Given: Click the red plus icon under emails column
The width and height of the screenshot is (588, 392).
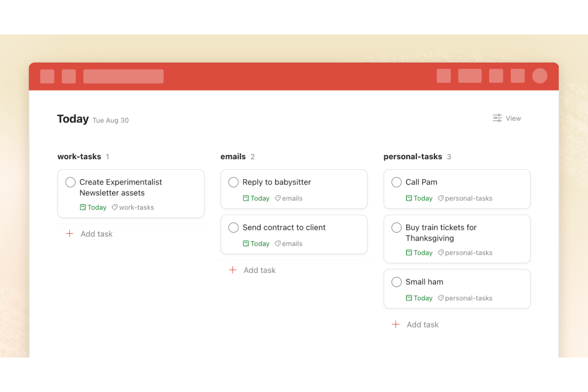Looking at the screenshot, I should 232,270.
